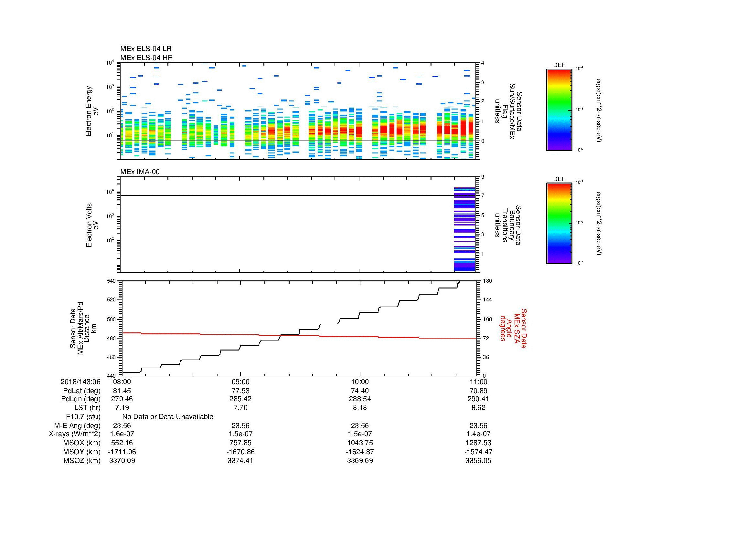
Task: Click MSOY value -1670.86
Action: point(241,452)
